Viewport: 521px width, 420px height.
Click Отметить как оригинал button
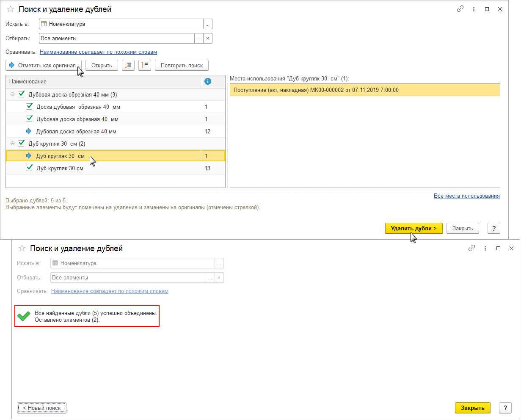pyautogui.click(x=44, y=65)
